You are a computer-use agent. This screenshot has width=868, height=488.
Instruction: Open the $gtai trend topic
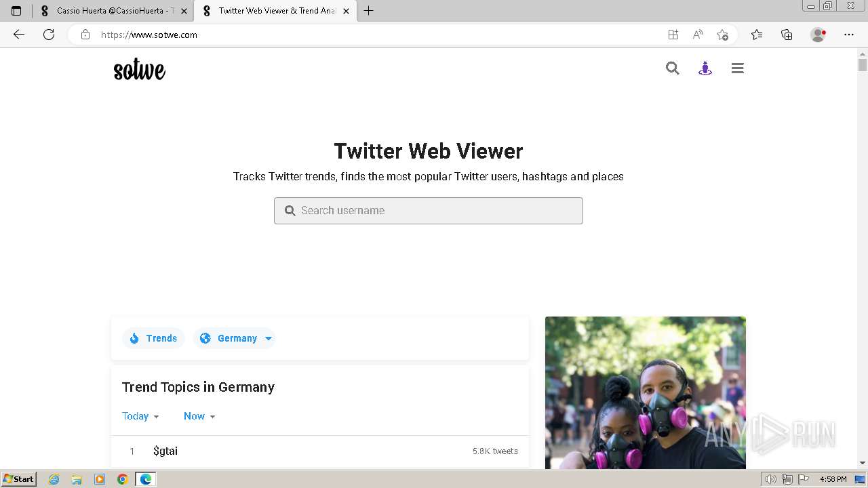165,451
